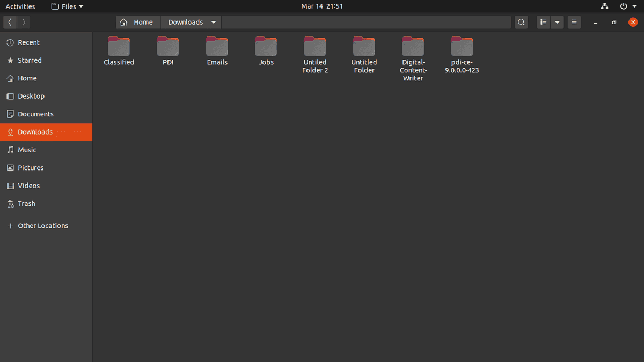Screen dimensions: 644x362
Task: Go to Home in the sidebar
Action: click(x=46, y=78)
